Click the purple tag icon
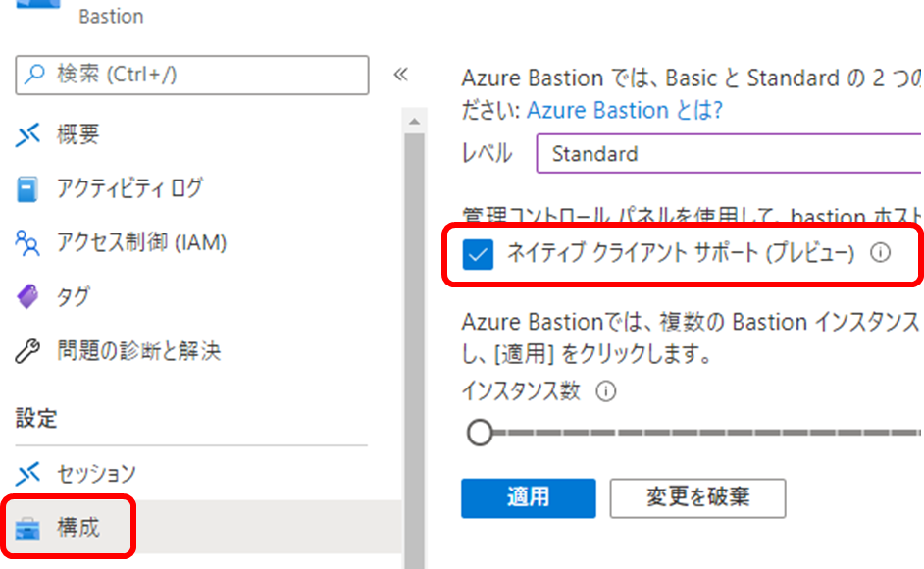This screenshot has height=569, width=924. point(27,296)
